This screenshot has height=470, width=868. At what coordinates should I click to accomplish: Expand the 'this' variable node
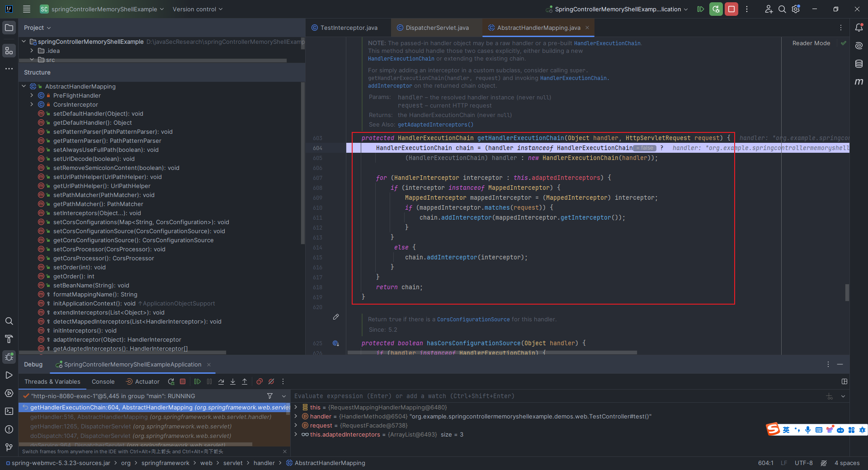tap(296, 408)
